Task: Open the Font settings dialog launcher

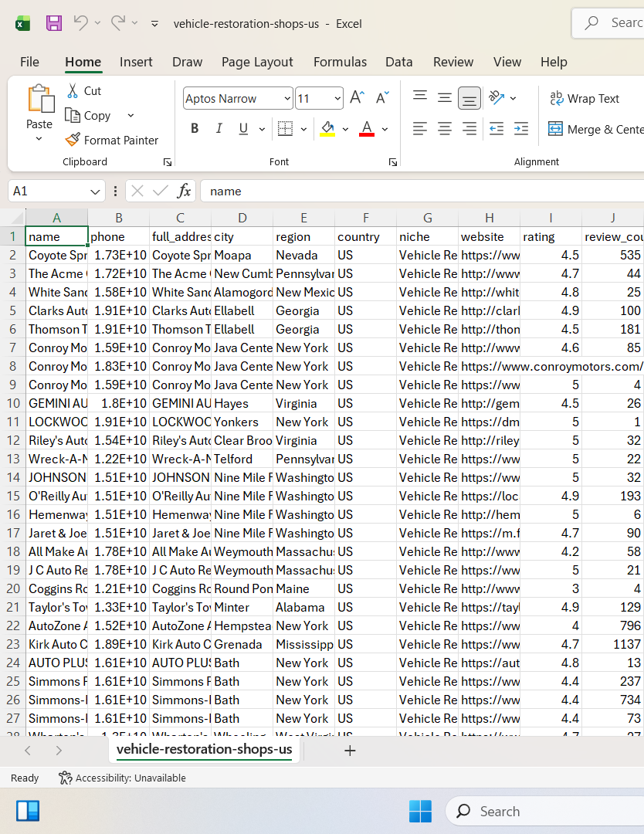Action: [x=393, y=162]
